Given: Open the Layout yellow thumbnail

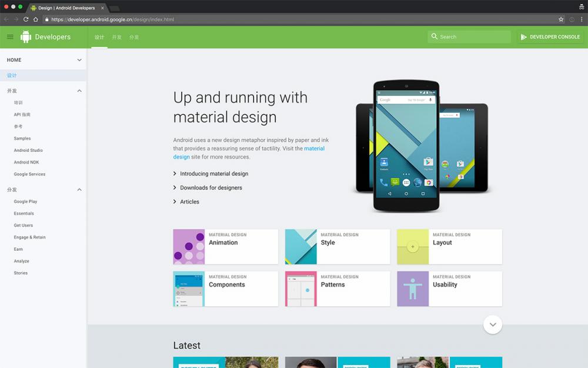Looking at the screenshot, I should click(413, 247).
